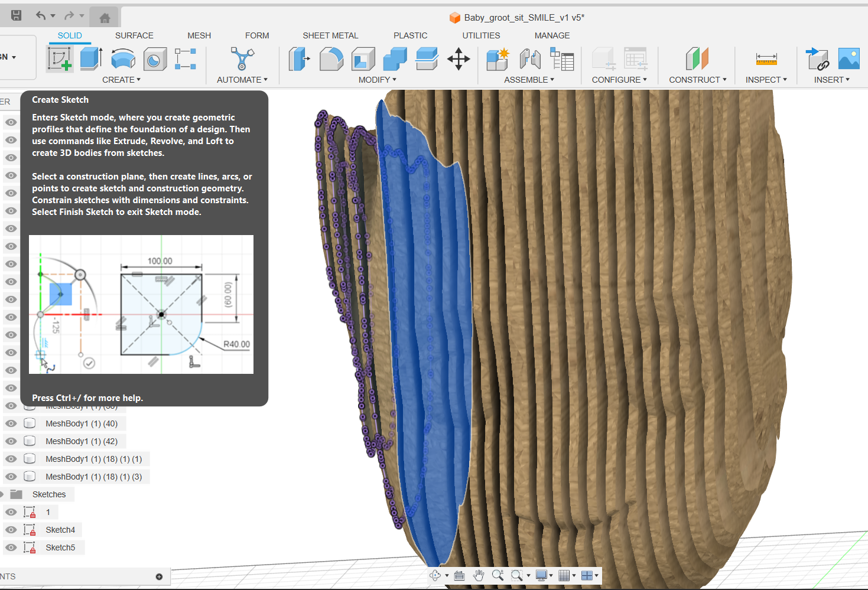
Task: Switch to the PLASTIC tab
Action: tap(411, 35)
